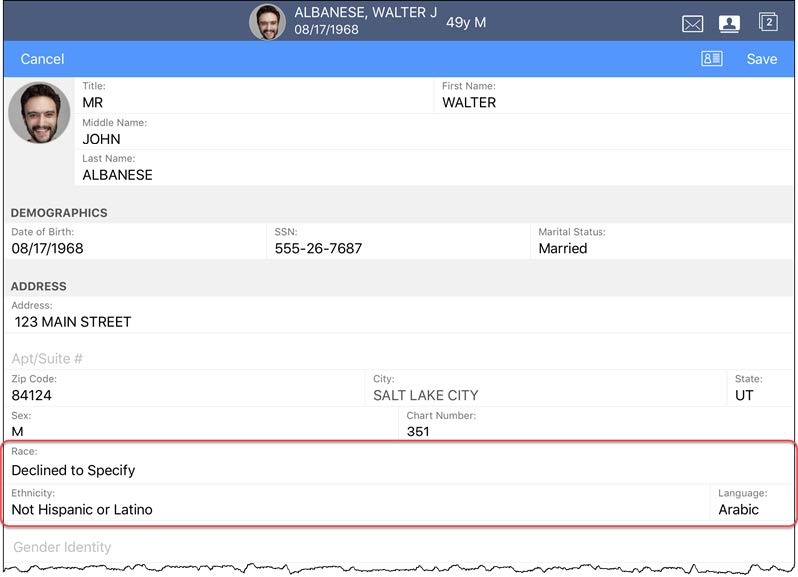
Task: Tap patient name ALBANESE, WALTER J in header
Action: tap(365, 12)
